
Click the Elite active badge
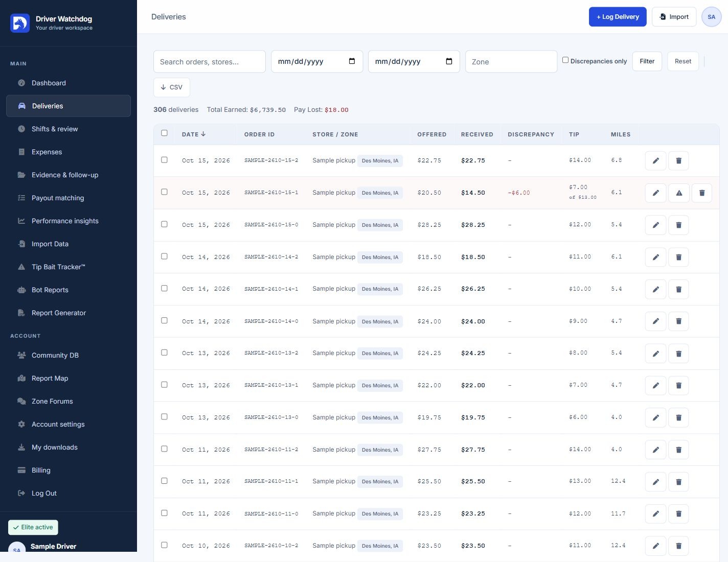coord(33,527)
